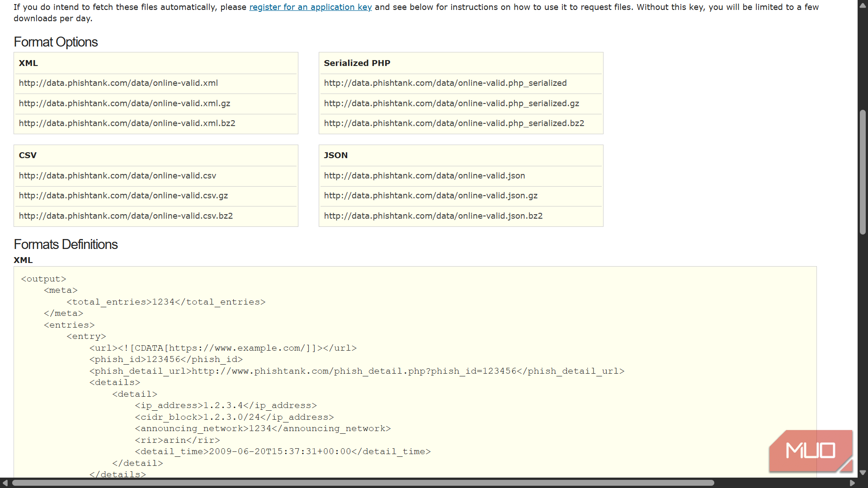Click the horizontal scrollbar thumb
The image size is (868, 488).
[x=363, y=483]
